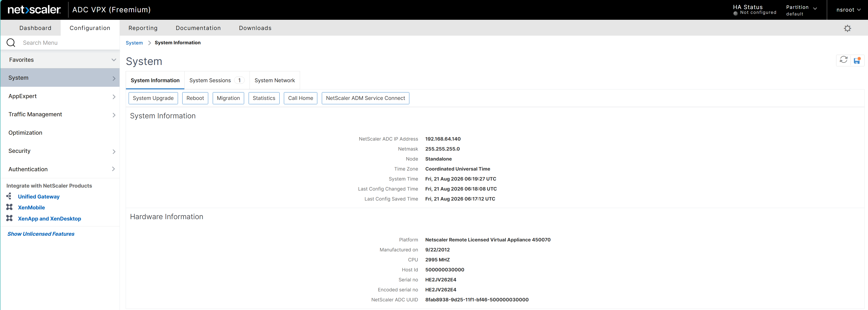Click the Host Id value 500000030000
The width and height of the screenshot is (868, 310).
[445, 270]
